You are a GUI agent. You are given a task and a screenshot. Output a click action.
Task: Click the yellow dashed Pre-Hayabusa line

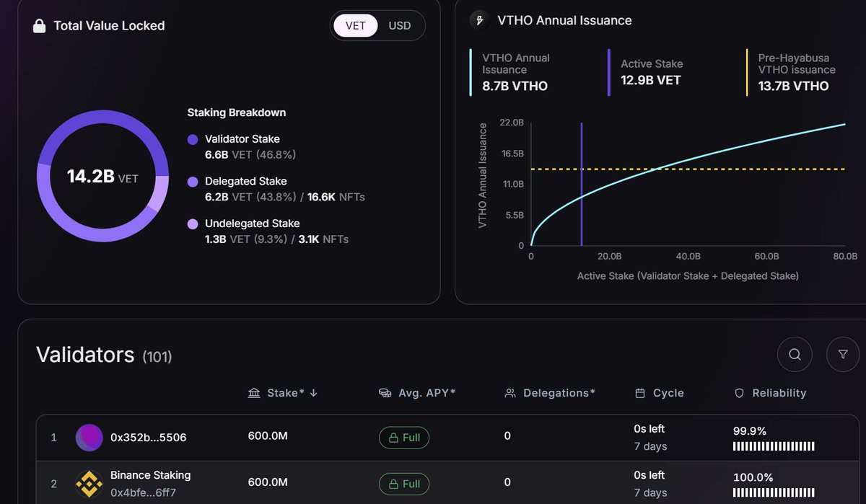[x=688, y=169]
